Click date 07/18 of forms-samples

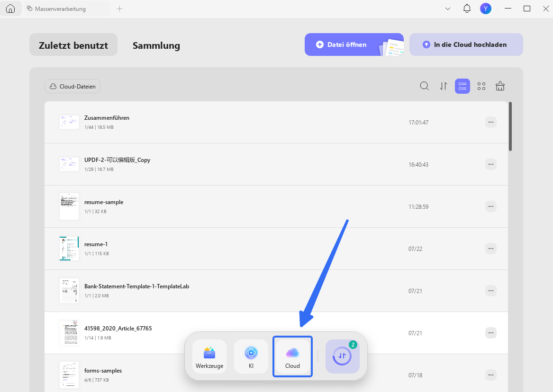pos(415,375)
